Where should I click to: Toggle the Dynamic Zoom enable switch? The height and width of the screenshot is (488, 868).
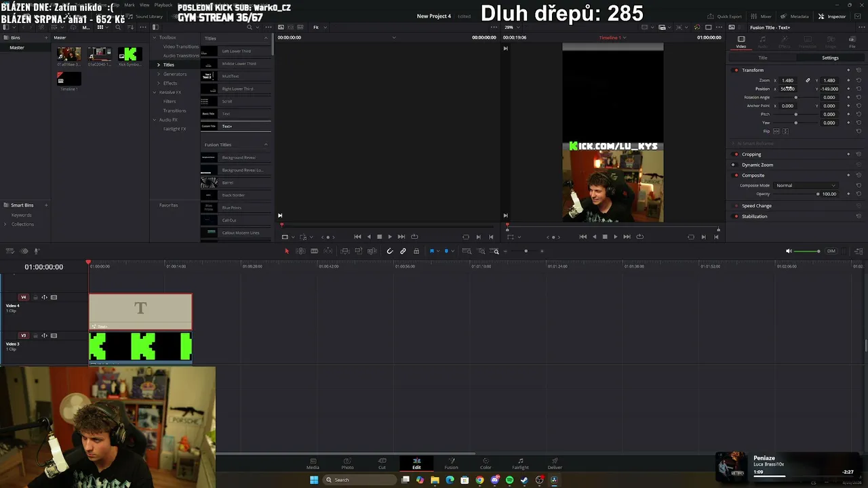[733, 165]
